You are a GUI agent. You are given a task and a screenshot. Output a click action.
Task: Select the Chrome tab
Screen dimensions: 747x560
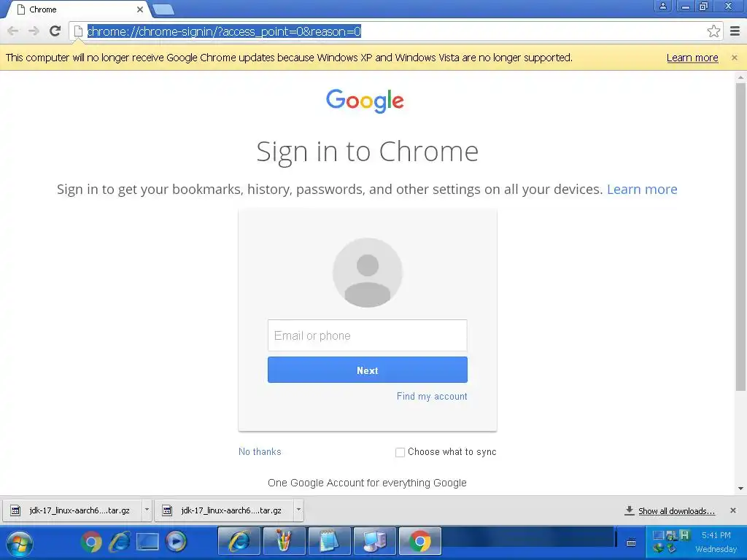coord(79,9)
